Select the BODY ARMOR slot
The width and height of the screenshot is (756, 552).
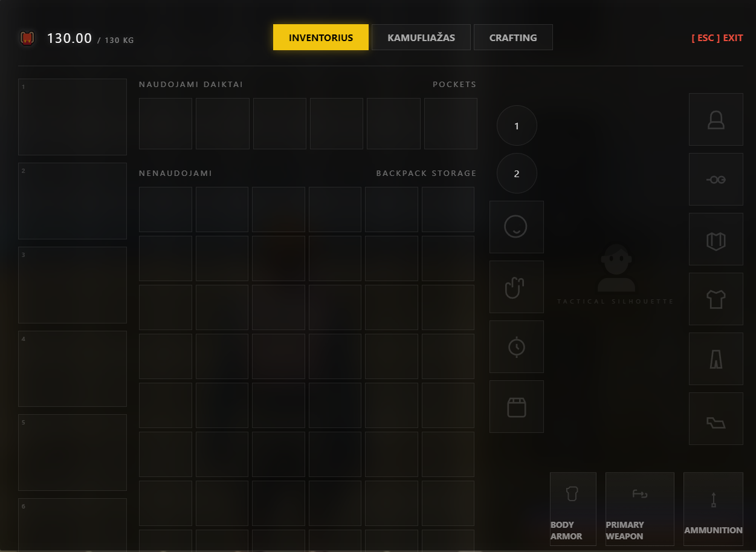click(573, 509)
